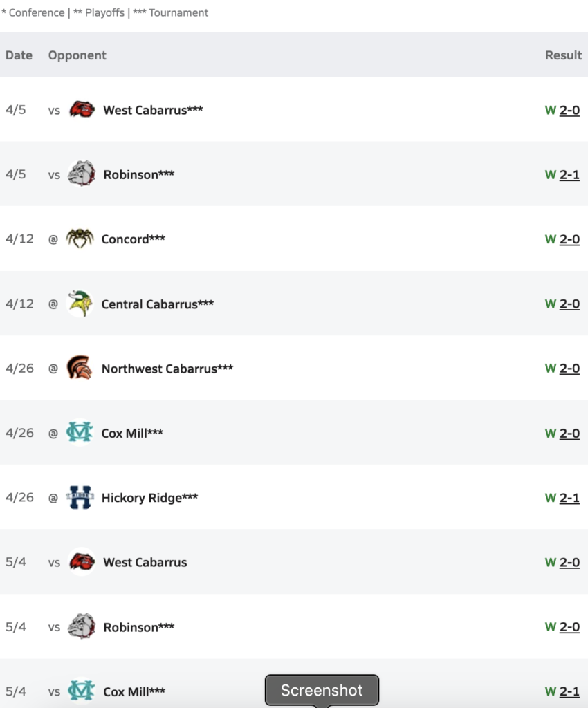This screenshot has height=708, width=588.
Task: Click the Robinson bulldog logo in the 5/4 row
Action: point(82,626)
